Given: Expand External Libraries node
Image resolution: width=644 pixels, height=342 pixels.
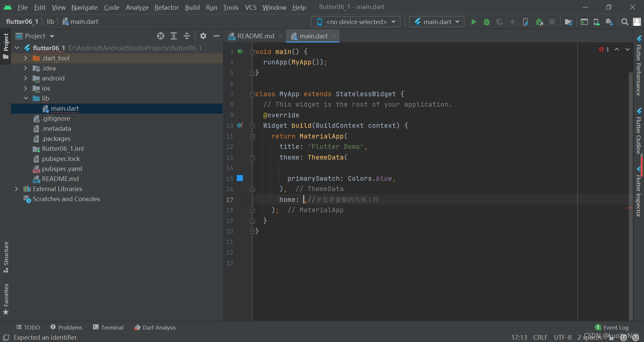Looking at the screenshot, I should tap(16, 189).
